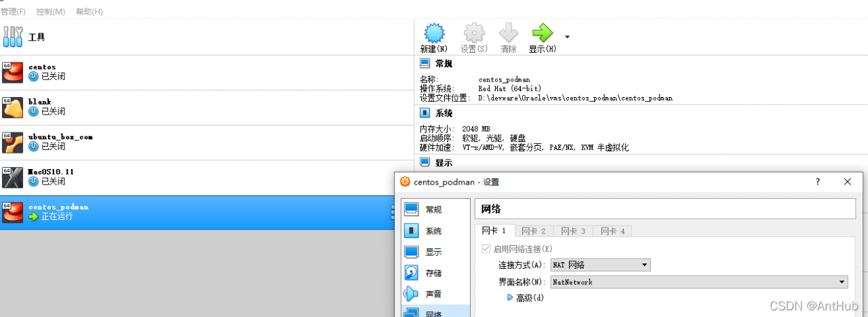Open the Name (界面名称) NatNetwork dropdown

pos(699,282)
